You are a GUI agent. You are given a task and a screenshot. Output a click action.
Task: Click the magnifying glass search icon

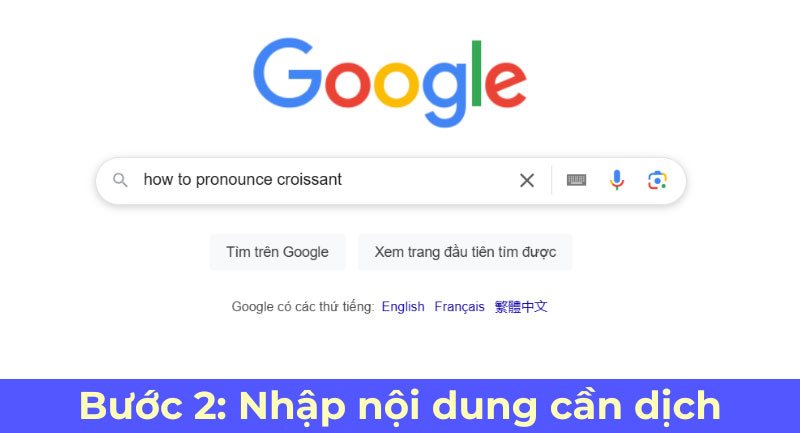point(120,180)
